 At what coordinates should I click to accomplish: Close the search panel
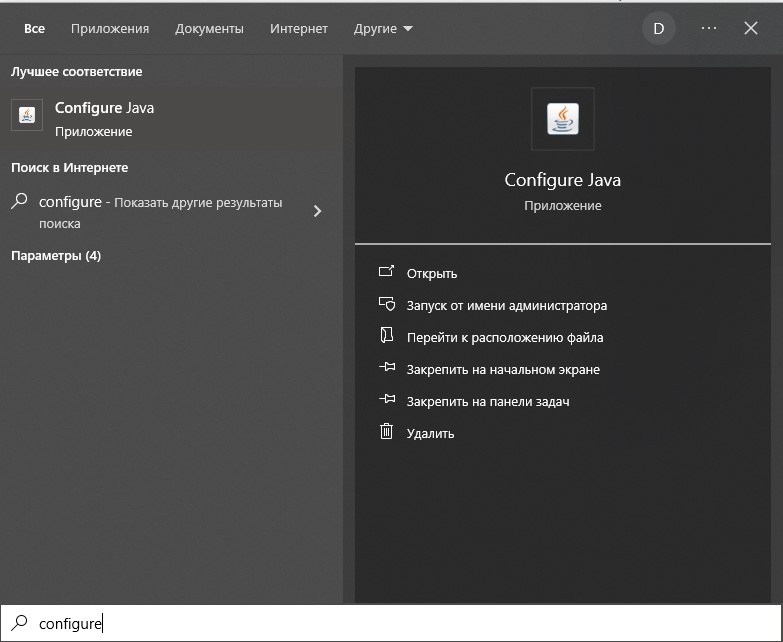click(751, 28)
